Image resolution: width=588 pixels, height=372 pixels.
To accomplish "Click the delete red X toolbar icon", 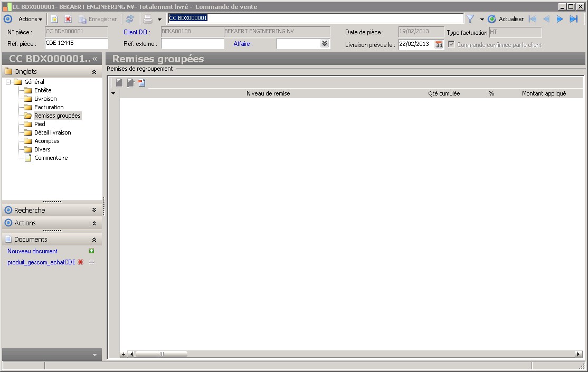I will pyautogui.click(x=68, y=19).
